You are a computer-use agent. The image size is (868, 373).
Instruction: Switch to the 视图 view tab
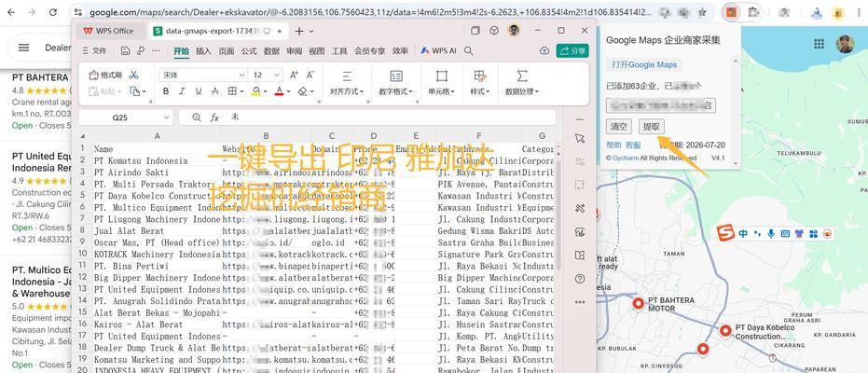317,51
